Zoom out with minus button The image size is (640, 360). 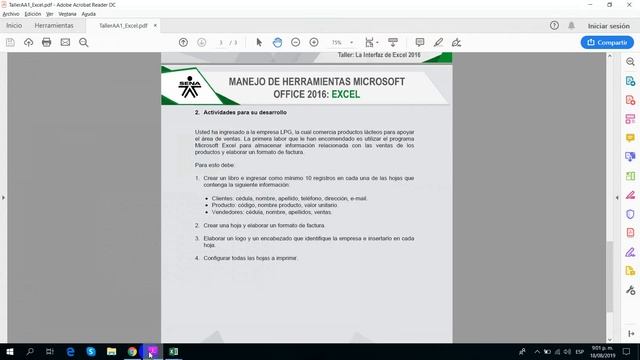[296, 42]
